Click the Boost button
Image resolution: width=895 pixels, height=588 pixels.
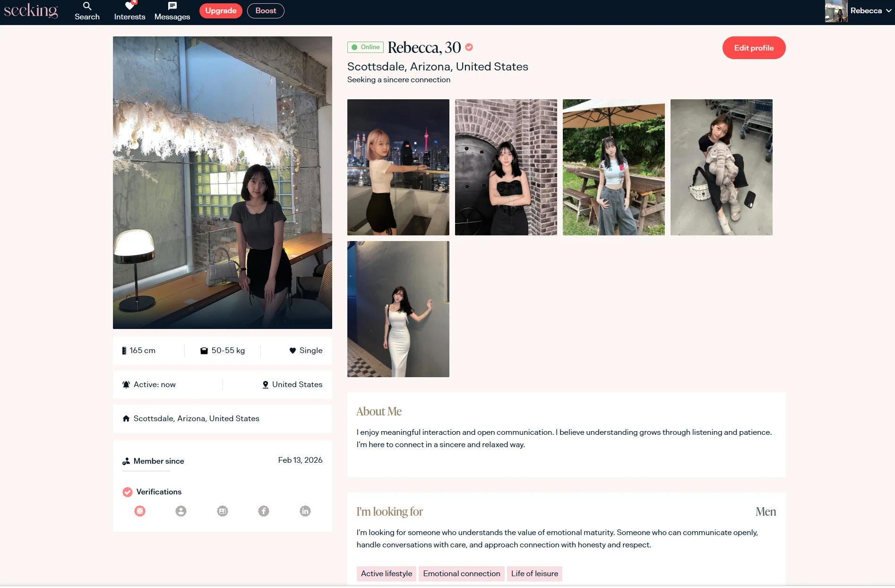[266, 11]
